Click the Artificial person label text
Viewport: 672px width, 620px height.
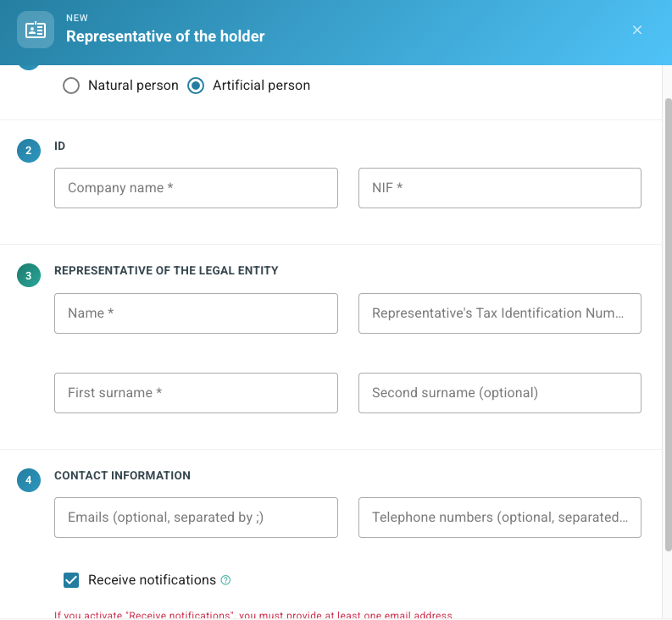(262, 86)
